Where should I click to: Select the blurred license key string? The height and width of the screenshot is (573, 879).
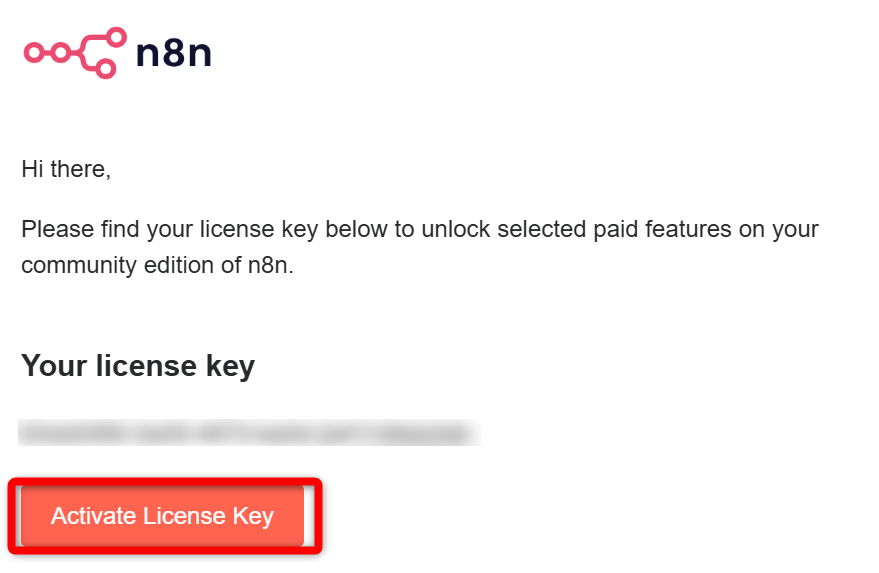249,433
